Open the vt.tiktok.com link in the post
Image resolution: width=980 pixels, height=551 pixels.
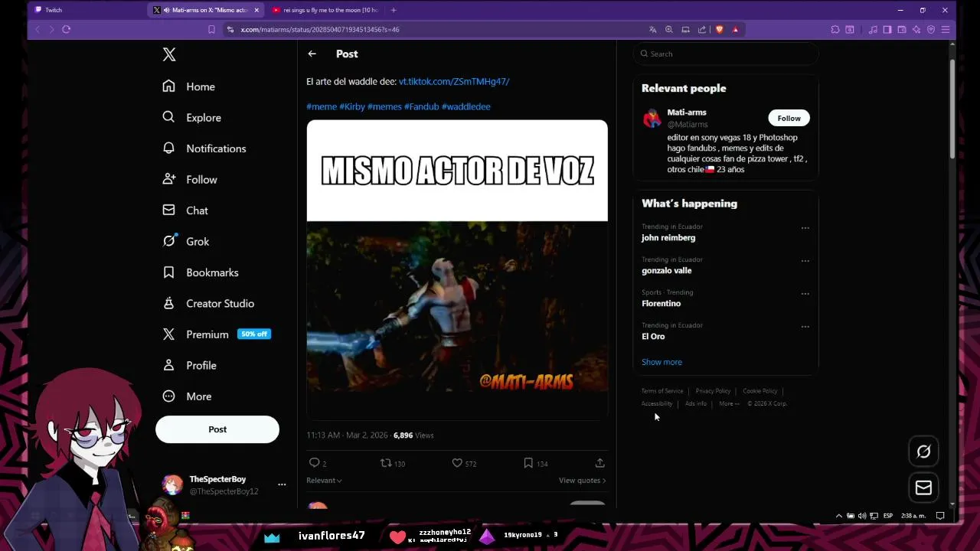pos(454,81)
